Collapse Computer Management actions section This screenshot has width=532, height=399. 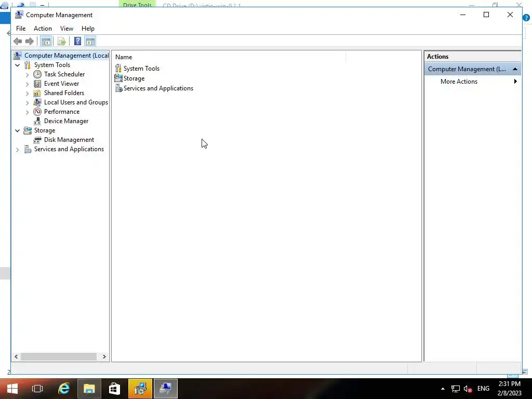[515, 69]
